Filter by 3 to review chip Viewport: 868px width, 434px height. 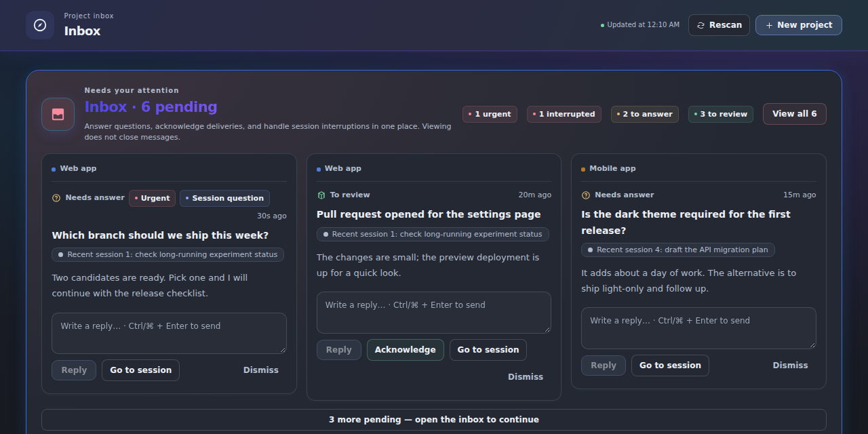point(721,114)
